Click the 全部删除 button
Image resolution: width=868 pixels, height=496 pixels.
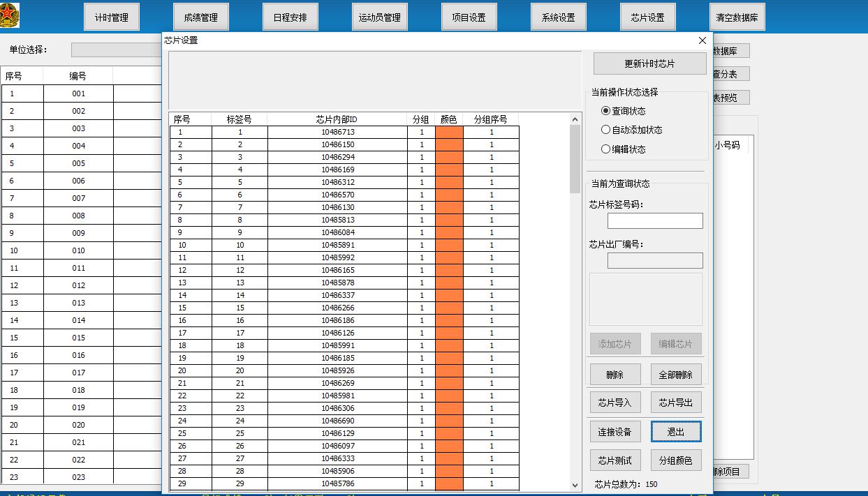tap(676, 375)
